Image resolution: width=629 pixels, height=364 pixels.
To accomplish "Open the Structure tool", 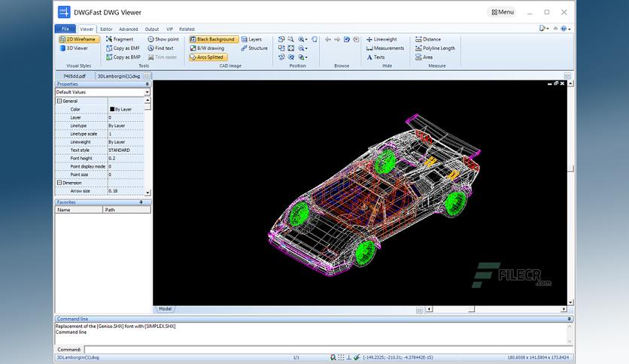I will pos(254,48).
